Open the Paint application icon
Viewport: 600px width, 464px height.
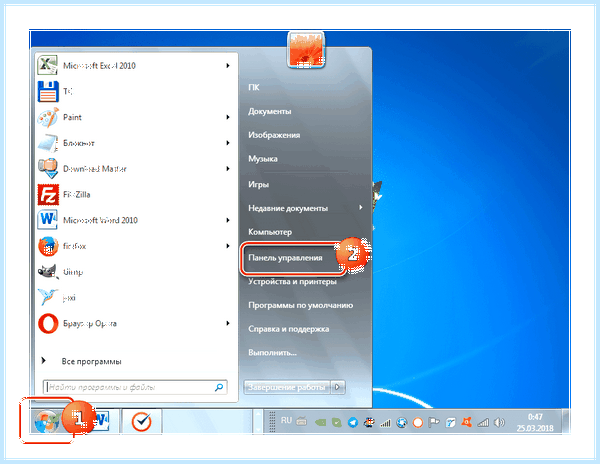tap(48, 117)
